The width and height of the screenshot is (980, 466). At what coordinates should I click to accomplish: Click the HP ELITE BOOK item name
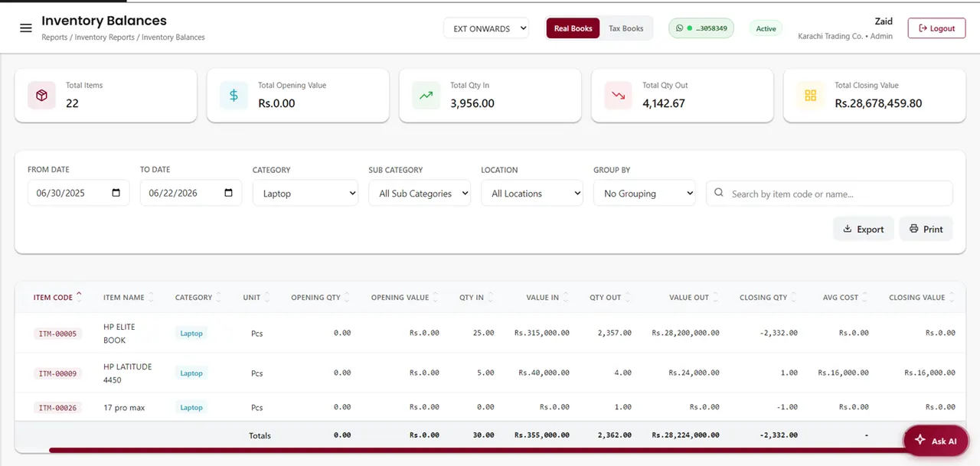point(119,334)
